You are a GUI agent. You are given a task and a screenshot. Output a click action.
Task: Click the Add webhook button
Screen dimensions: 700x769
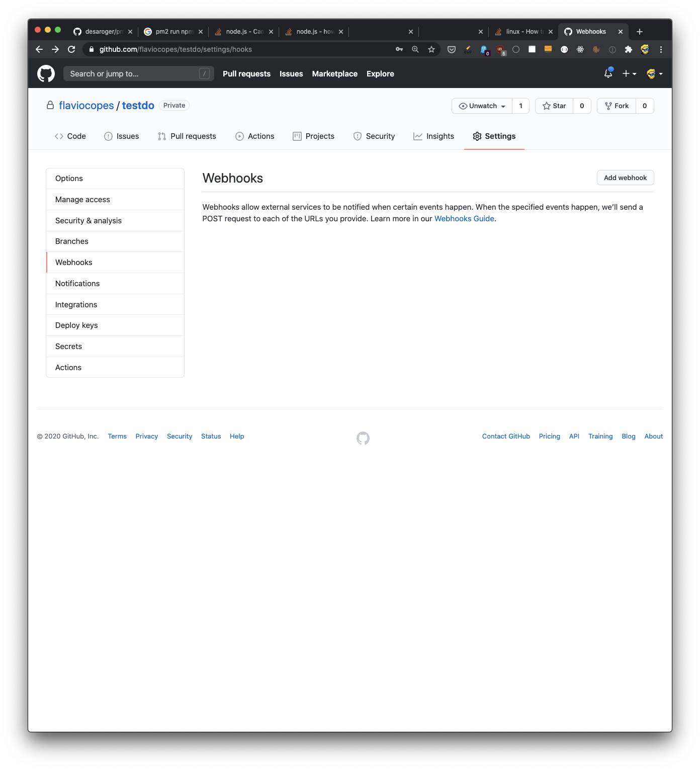click(625, 178)
